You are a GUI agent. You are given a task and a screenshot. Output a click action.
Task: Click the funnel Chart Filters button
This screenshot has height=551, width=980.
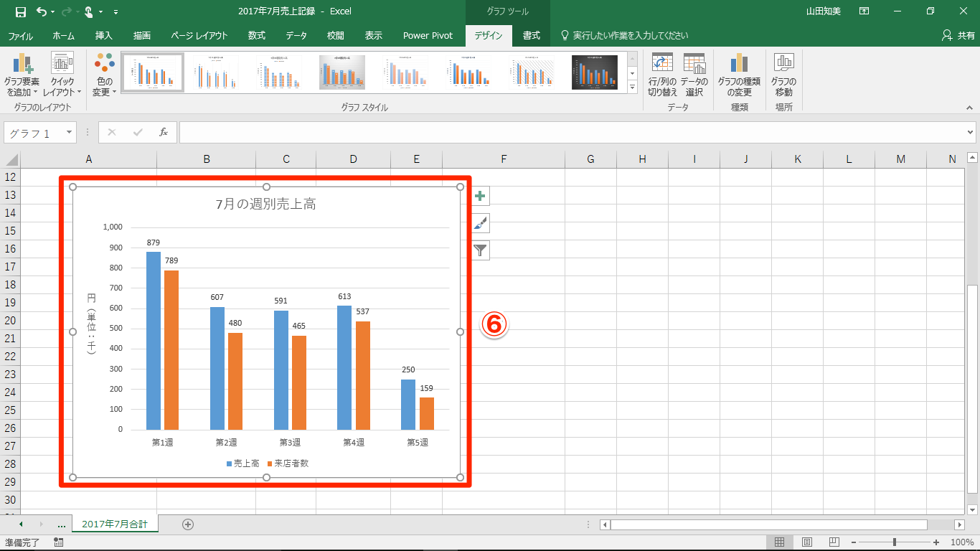(481, 250)
